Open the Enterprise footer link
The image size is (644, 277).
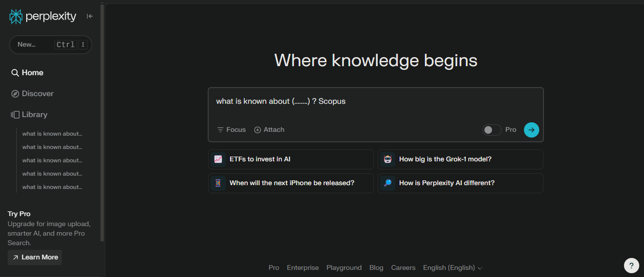[x=303, y=268]
